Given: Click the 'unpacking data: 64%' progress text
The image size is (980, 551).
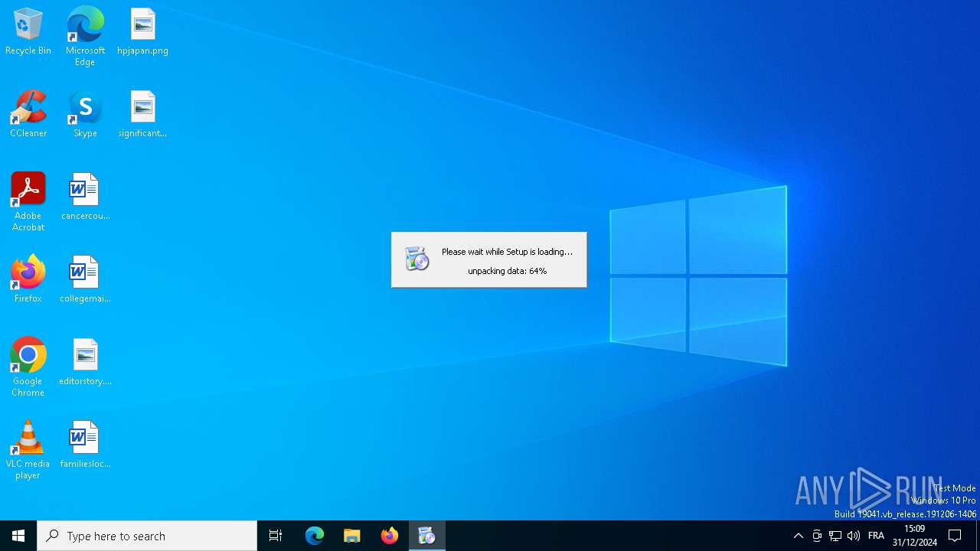Looking at the screenshot, I should pyautogui.click(x=507, y=271).
